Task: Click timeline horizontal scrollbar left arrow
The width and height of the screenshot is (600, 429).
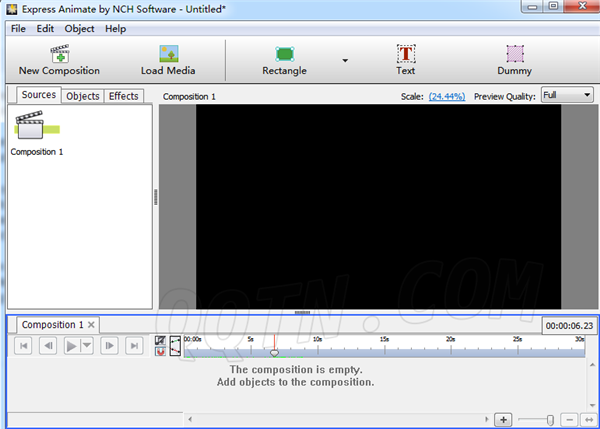Action: pyautogui.click(x=190, y=419)
